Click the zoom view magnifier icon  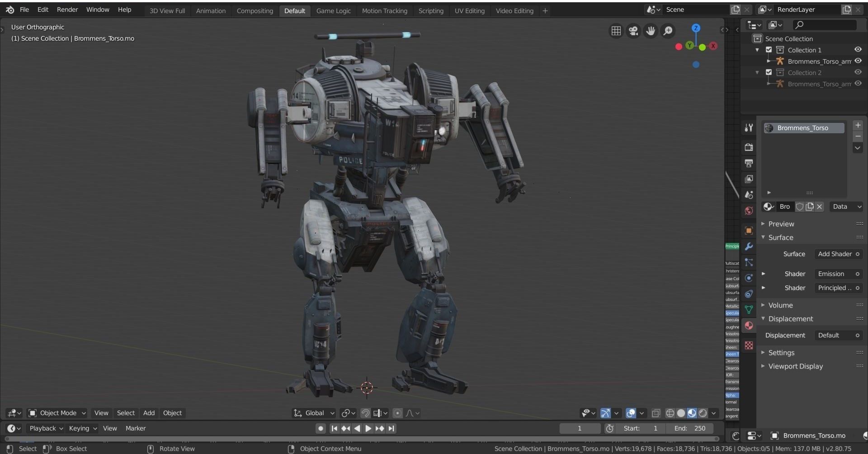[668, 31]
